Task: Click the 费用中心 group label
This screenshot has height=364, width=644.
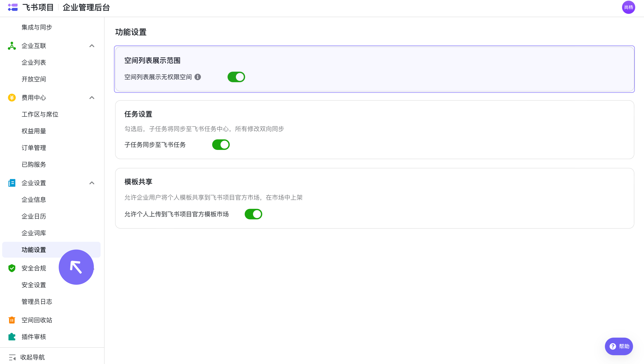Action: click(x=34, y=98)
